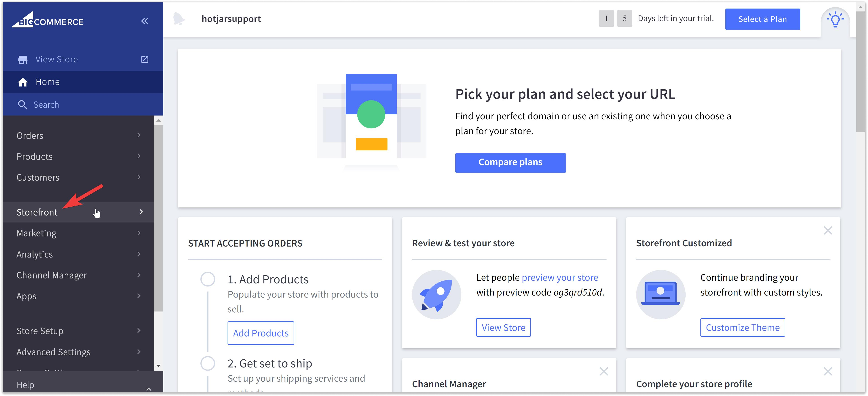The height and width of the screenshot is (396, 868).
Task: Click the Select a Plan button
Action: 762,19
